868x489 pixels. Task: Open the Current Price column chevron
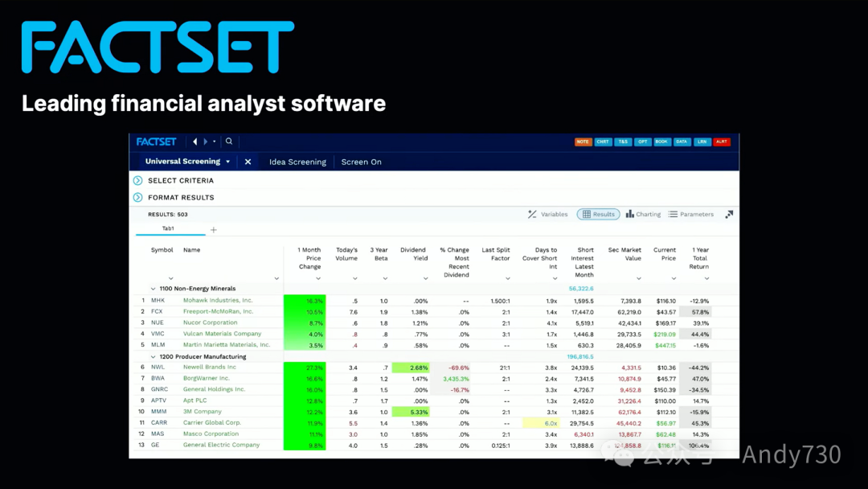[674, 278]
